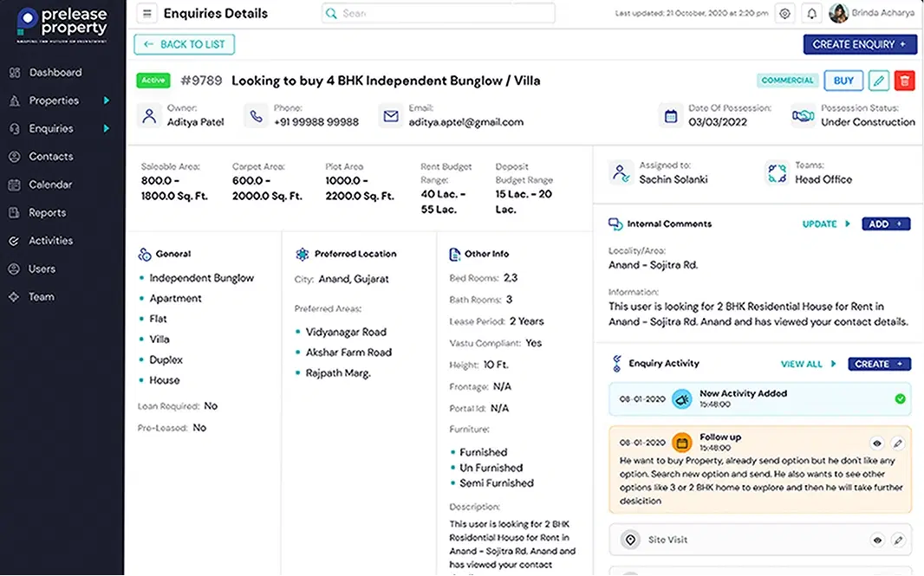Expand the Enquiries sidebar submenu arrow
The height and width of the screenshot is (576, 924).
pos(107,129)
